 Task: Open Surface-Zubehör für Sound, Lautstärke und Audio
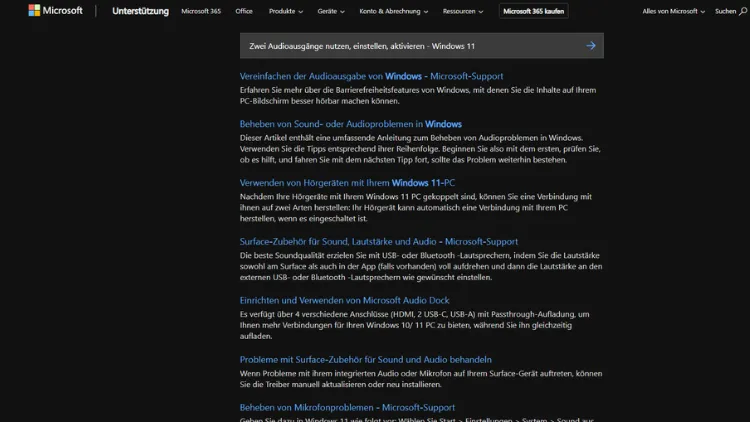coord(379,242)
